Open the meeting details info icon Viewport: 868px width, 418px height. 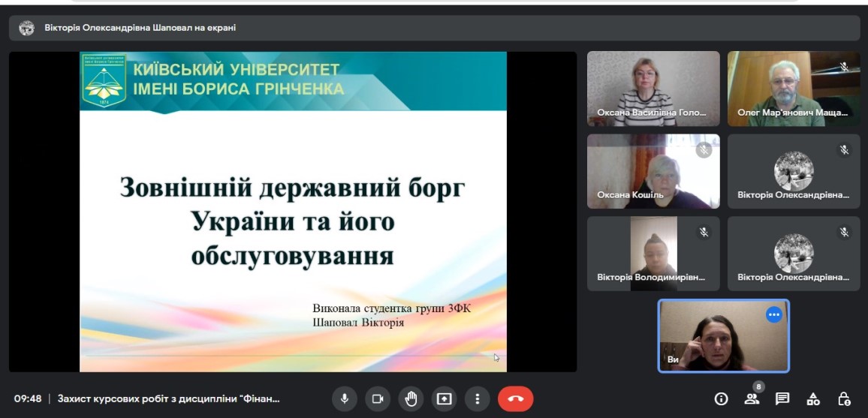click(721, 398)
